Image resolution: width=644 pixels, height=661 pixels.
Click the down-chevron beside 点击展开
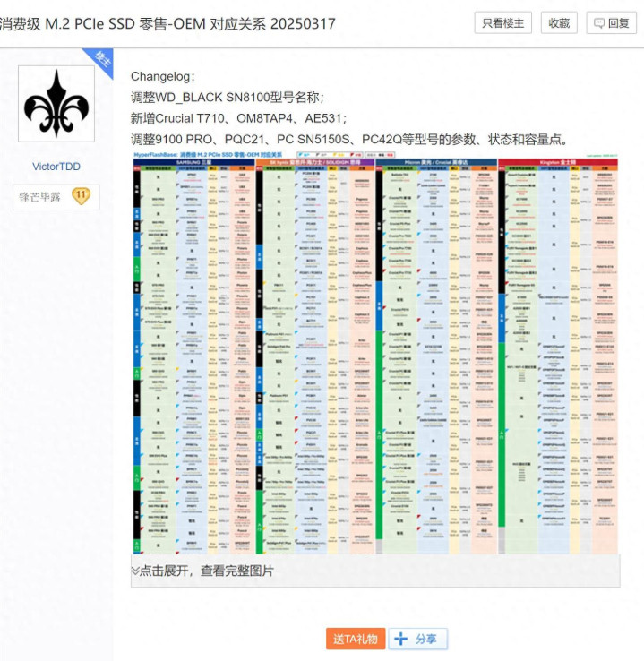pyautogui.click(x=135, y=571)
